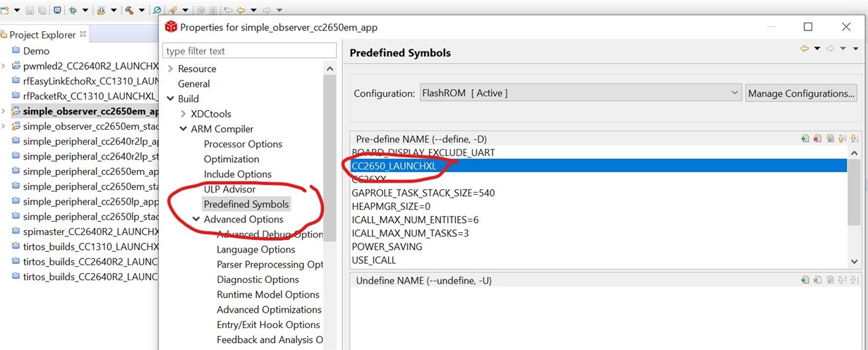Select the USE_ICALL symbol
Viewport: 868px width, 350px height.
373,260
